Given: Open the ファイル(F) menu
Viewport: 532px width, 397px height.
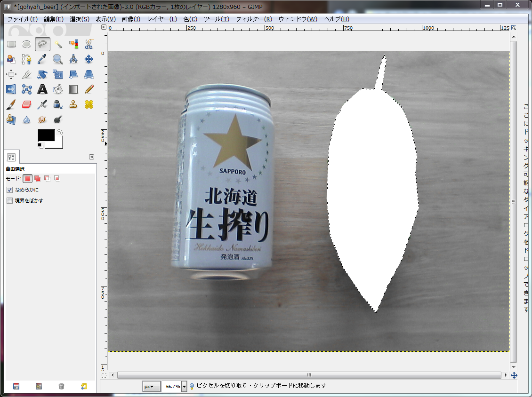Looking at the screenshot, I should [23, 19].
